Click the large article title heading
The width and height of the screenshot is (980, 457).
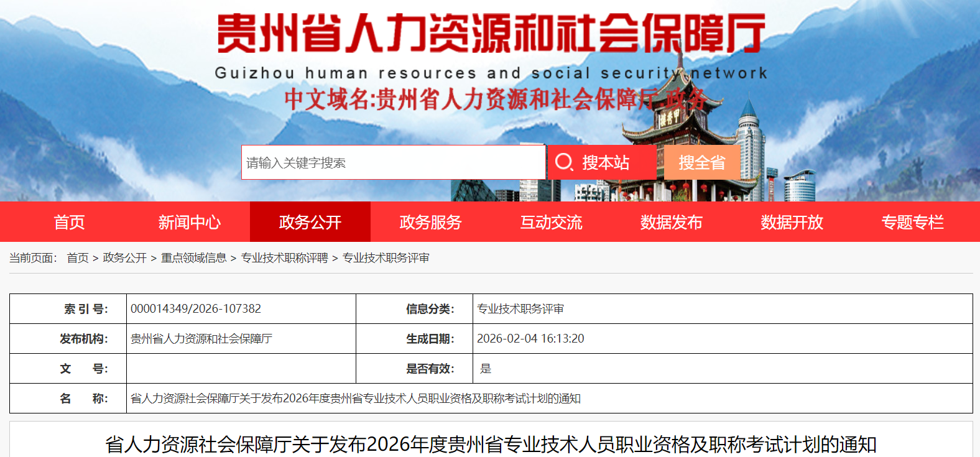click(491, 445)
